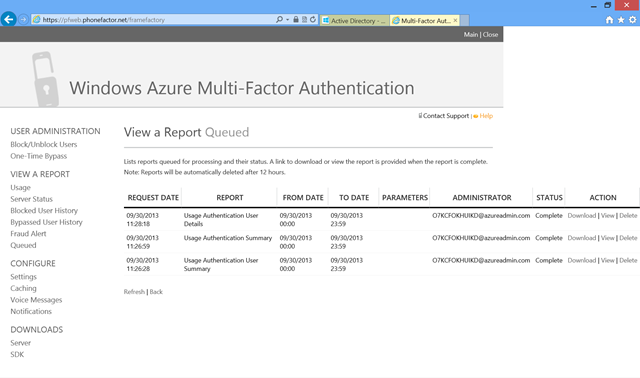Screen dimensions: 640x378
Task: Click the security lock icon in address bar
Action: [x=296, y=20]
